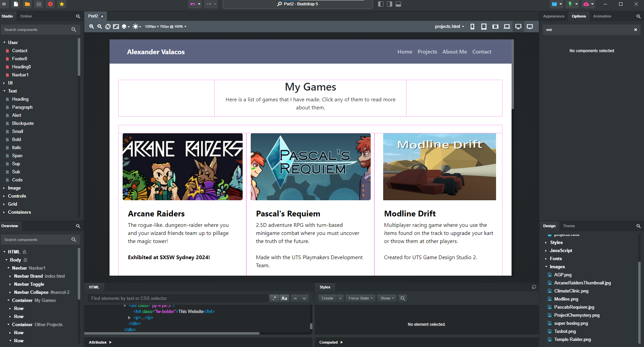
Task: Open the Styles panel search
Action: tap(402, 298)
